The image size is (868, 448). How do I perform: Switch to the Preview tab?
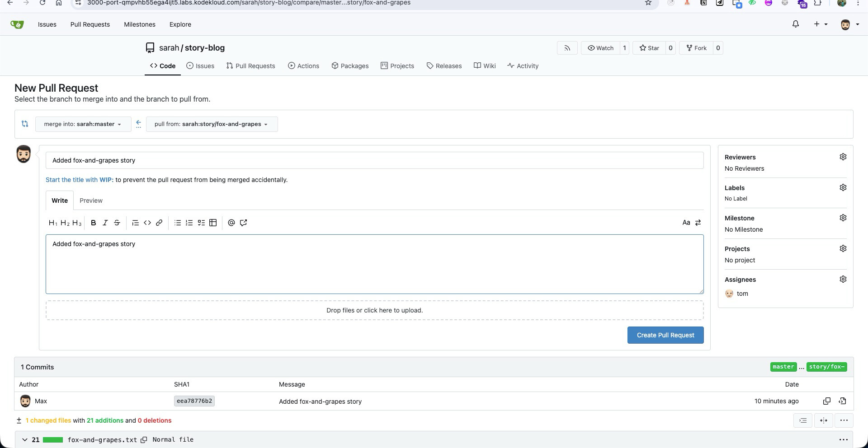point(91,201)
